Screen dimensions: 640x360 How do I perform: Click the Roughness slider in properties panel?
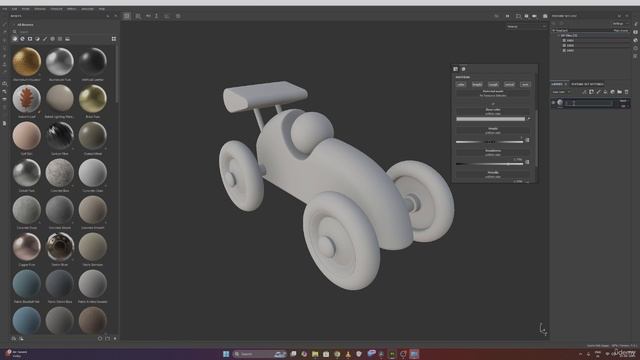click(489, 164)
